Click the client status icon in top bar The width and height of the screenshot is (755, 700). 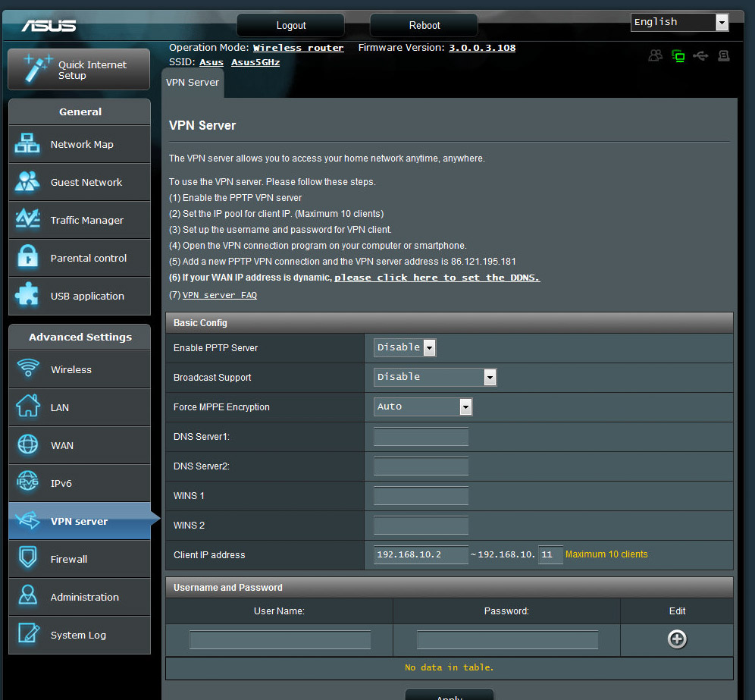coord(656,55)
